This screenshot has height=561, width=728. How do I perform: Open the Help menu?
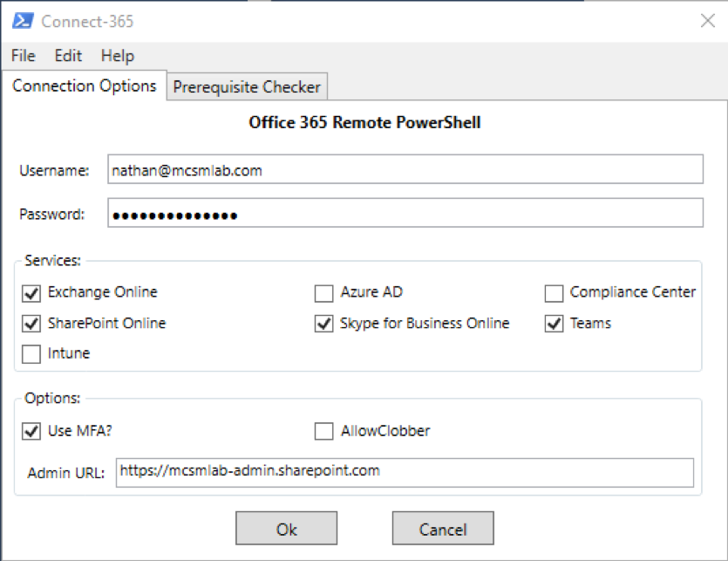pyautogui.click(x=116, y=56)
